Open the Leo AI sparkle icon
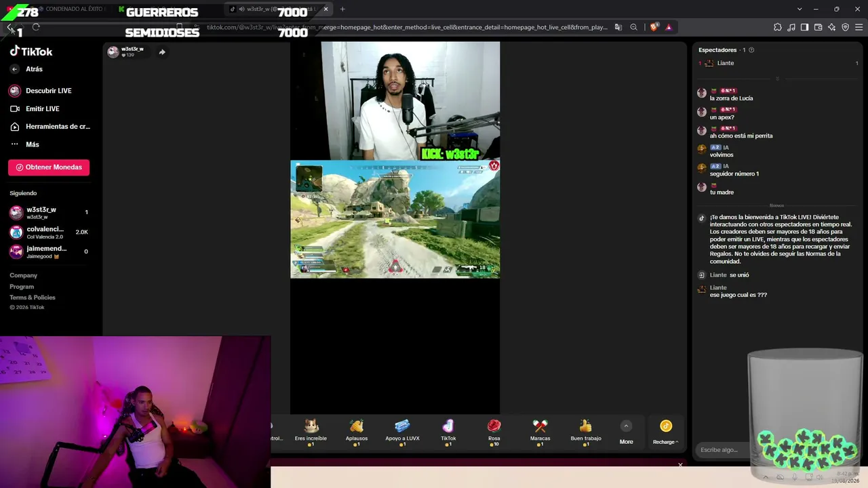Screen dimensions: 868x488 tap(831, 27)
